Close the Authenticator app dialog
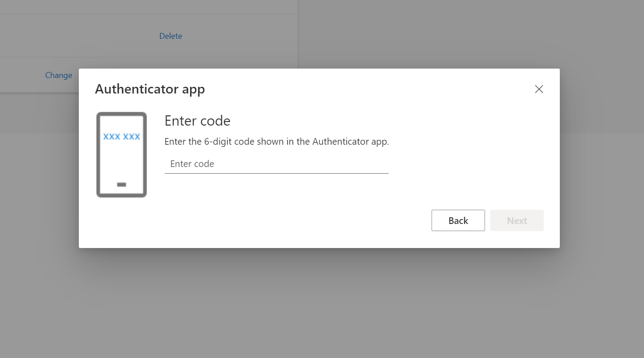The width and height of the screenshot is (644, 358). [x=539, y=89]
